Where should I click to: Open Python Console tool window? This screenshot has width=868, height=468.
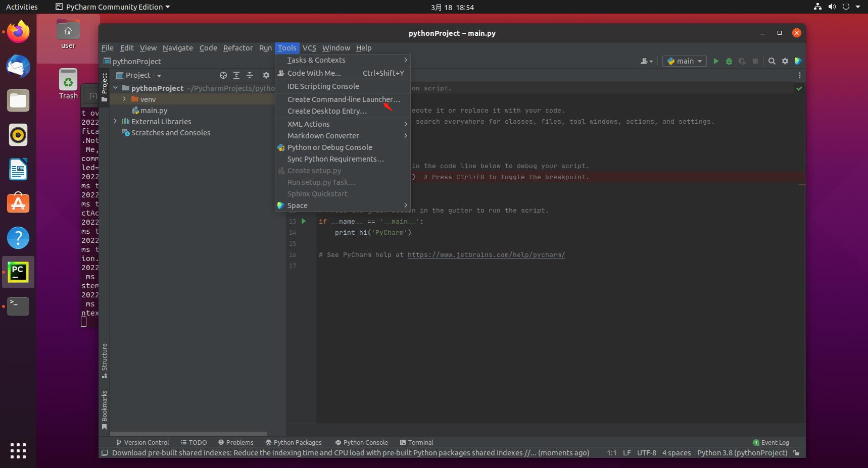point(361,442)
